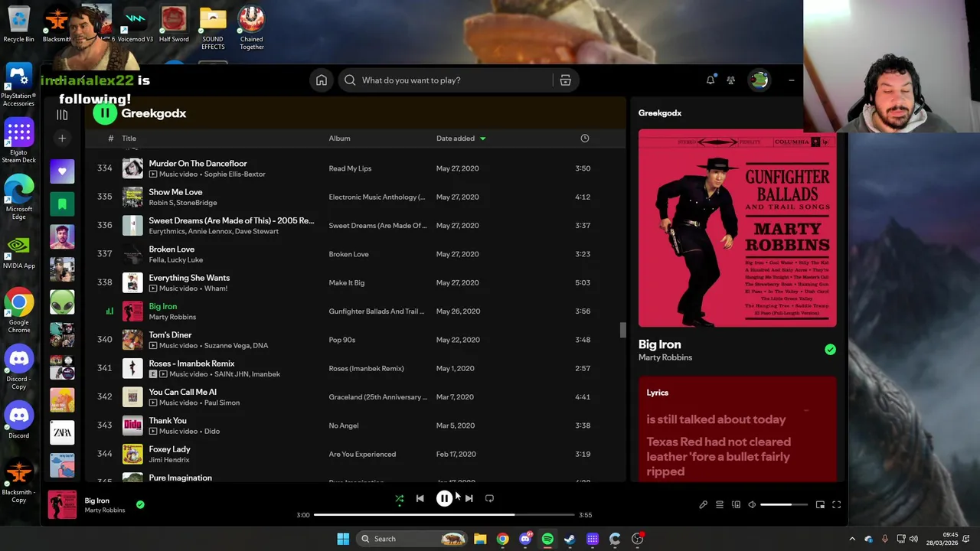Open the 'Are You Experienced' album link
Image resolution: width=980 pixels, height=551 pixels.
coord(362,455)
